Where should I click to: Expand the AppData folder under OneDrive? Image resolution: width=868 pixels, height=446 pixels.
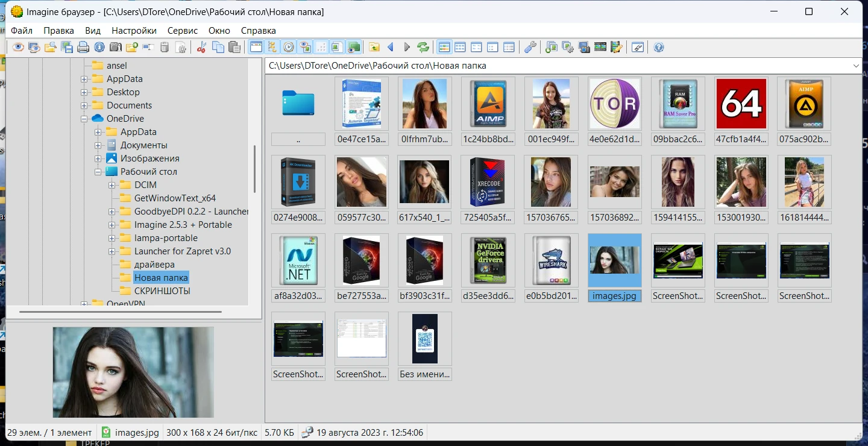click(98, 132)
